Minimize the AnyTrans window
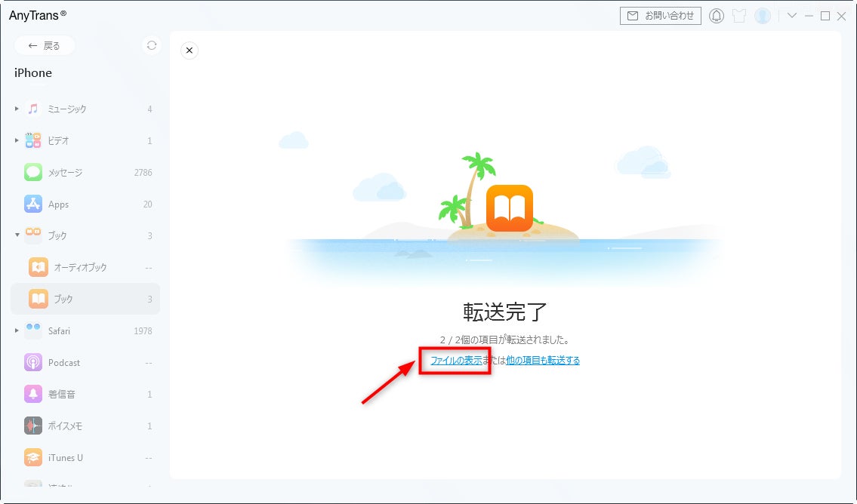Viewport: 857px width, 504px height. click(809, 16)
